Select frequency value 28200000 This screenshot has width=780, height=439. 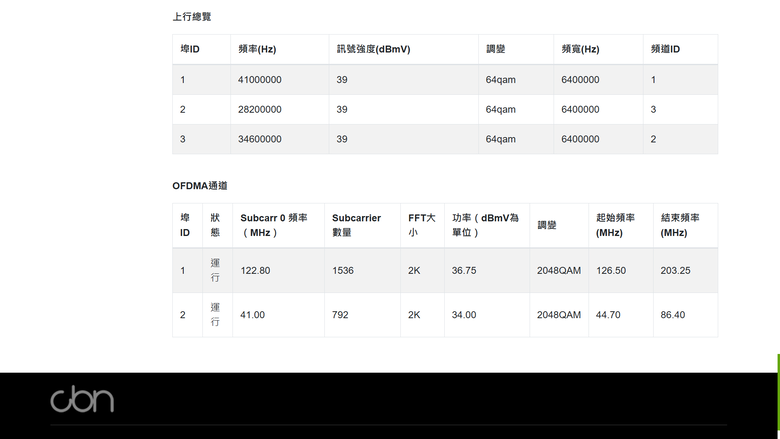click(260, 109)
